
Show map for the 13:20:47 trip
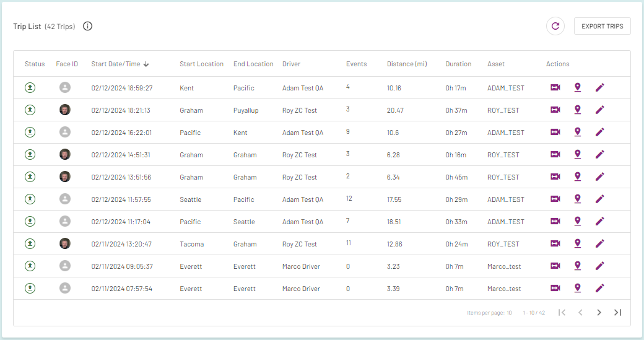pos(578,243)
